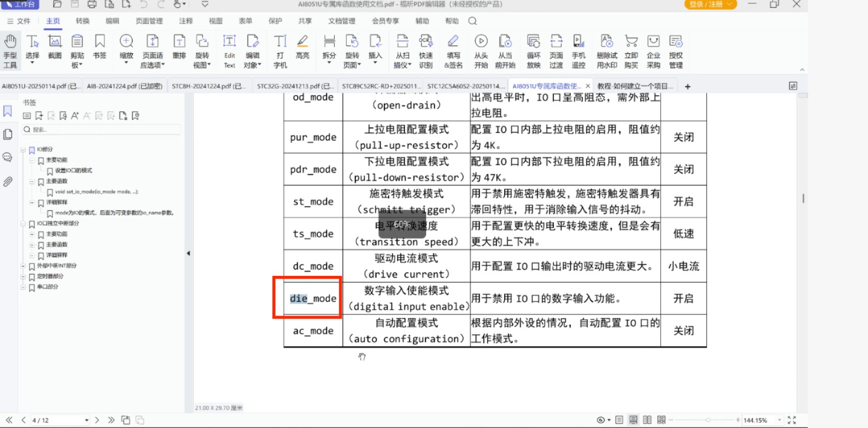
Task: Open the comments panel in sidebar
Action: click(8, 157)
